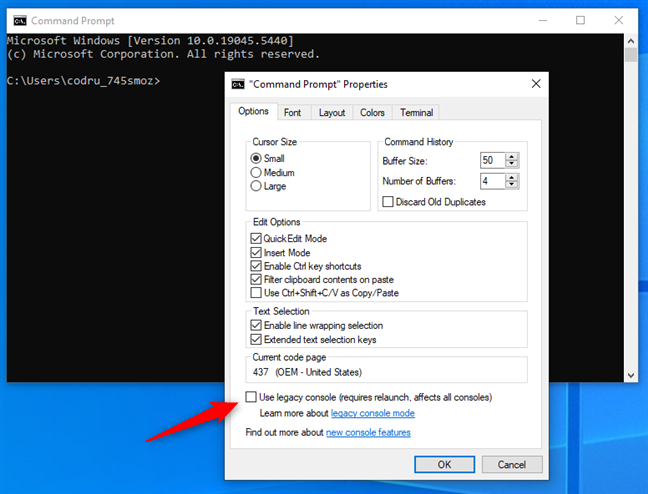Toggle QuickEdit Mode checkbox

click(x=256, y=239)
